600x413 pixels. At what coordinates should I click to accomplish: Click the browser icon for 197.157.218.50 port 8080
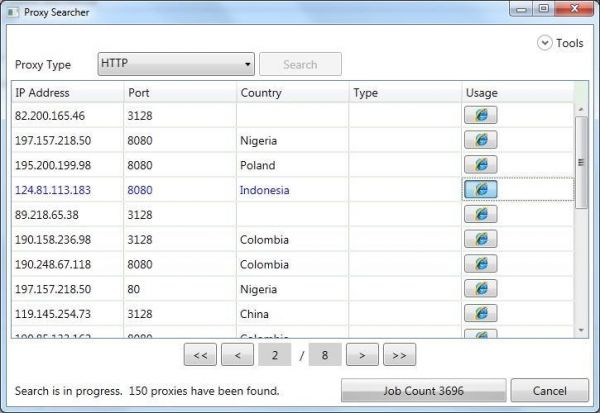click(480, 141)
